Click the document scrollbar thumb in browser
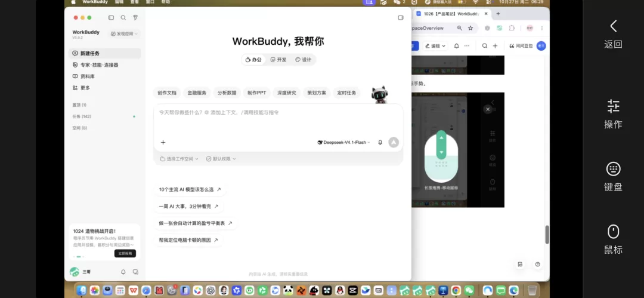This screenshot has height=298, width=644. tap(547, 235)
